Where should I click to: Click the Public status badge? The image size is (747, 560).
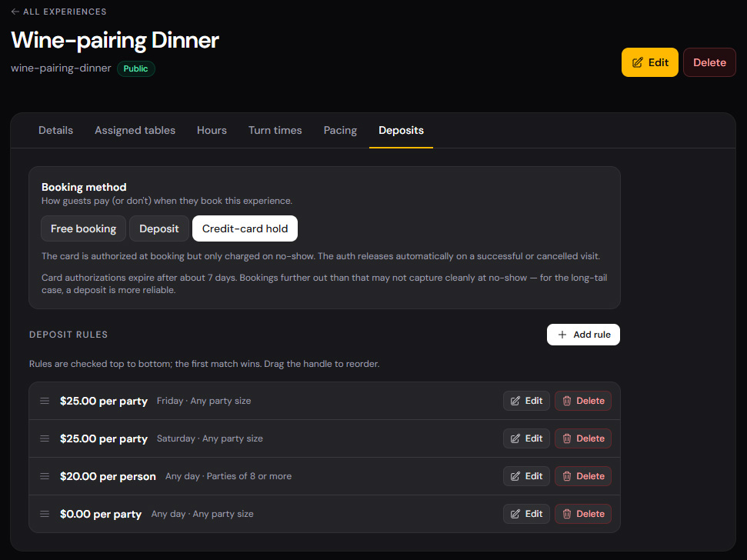(x=135, y=68)
